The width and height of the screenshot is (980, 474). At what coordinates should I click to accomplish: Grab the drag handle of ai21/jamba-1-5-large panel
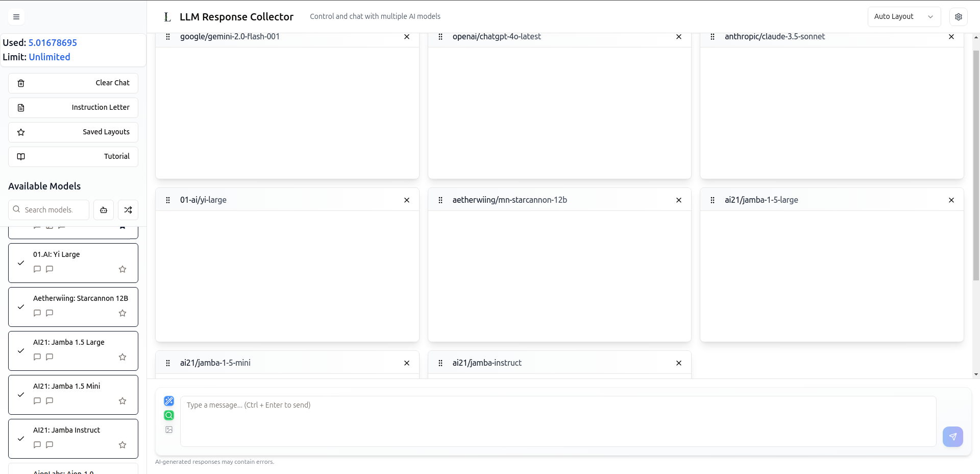tap(713, 200)
